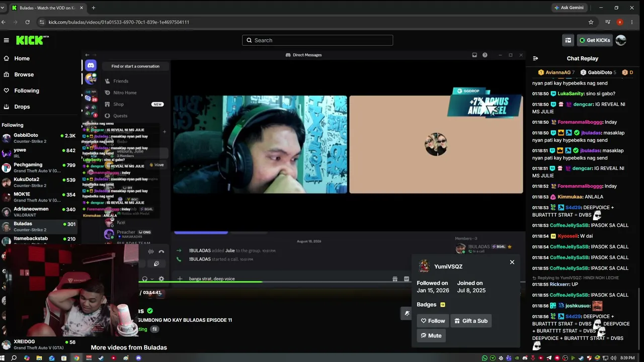View site information in the address bar
This screenshot has width=644, height=362.
coord(42,22)
